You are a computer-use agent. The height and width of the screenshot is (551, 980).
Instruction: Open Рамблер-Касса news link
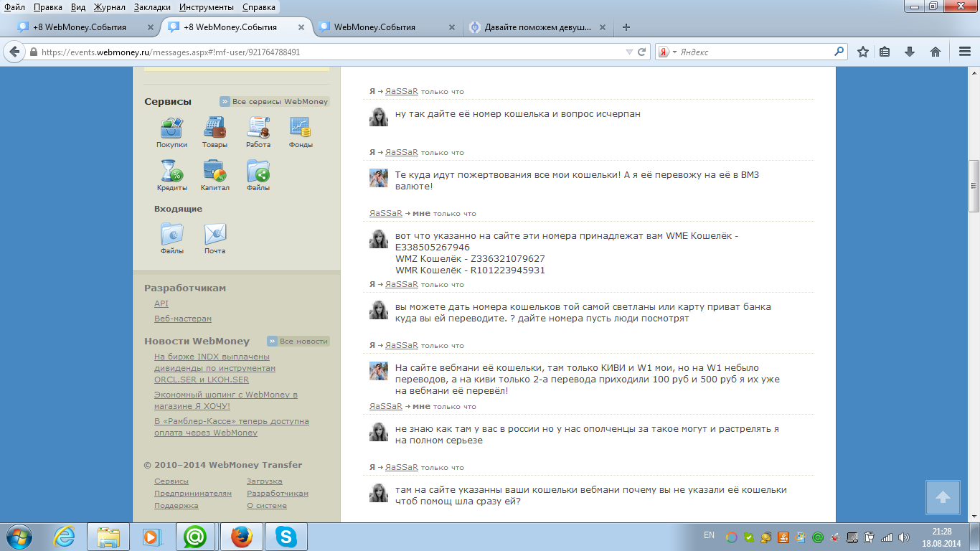(x=232, y=427)
